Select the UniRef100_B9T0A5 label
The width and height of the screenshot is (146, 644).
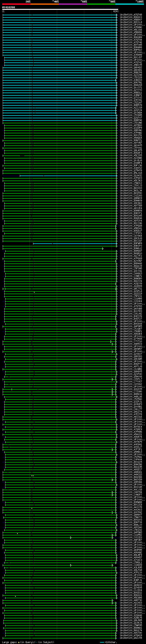(x=131, y=45)
